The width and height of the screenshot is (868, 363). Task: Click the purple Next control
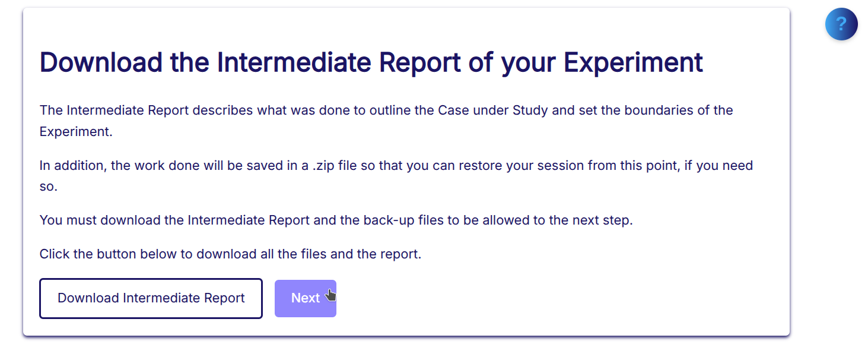coord(305,298)
